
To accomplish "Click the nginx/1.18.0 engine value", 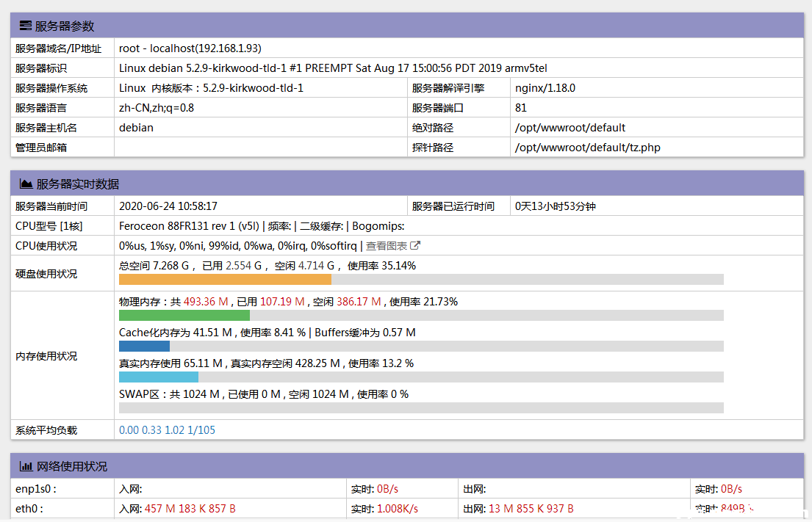I will click(546, 87).
